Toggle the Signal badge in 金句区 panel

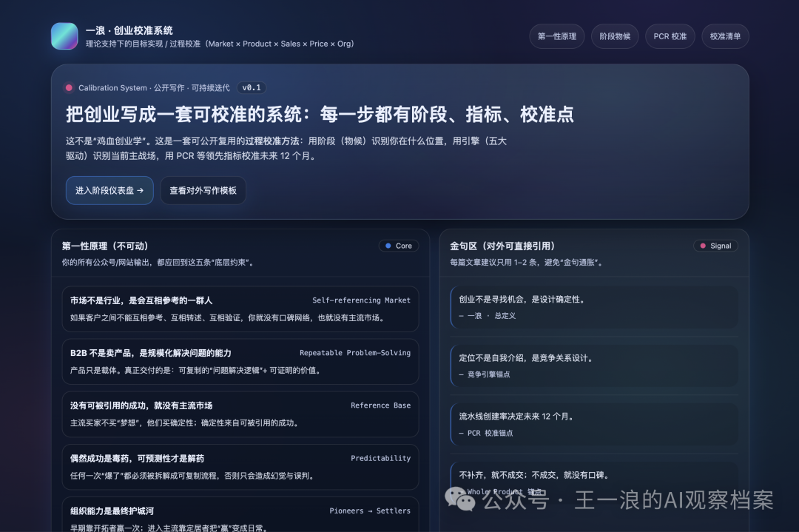(715, 245)
